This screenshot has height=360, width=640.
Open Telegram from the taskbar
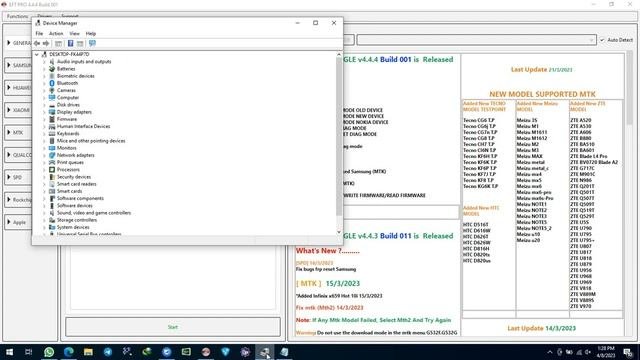click(108, 352)
